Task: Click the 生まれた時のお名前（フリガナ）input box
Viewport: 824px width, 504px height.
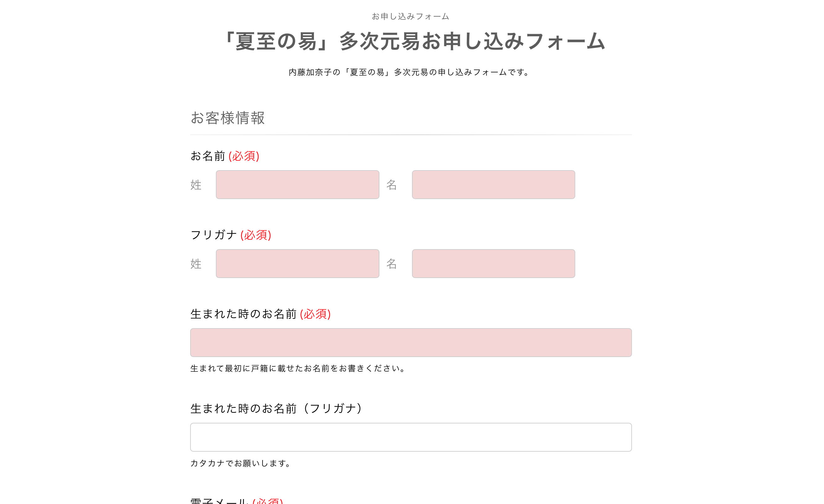Action: [410, 437]
